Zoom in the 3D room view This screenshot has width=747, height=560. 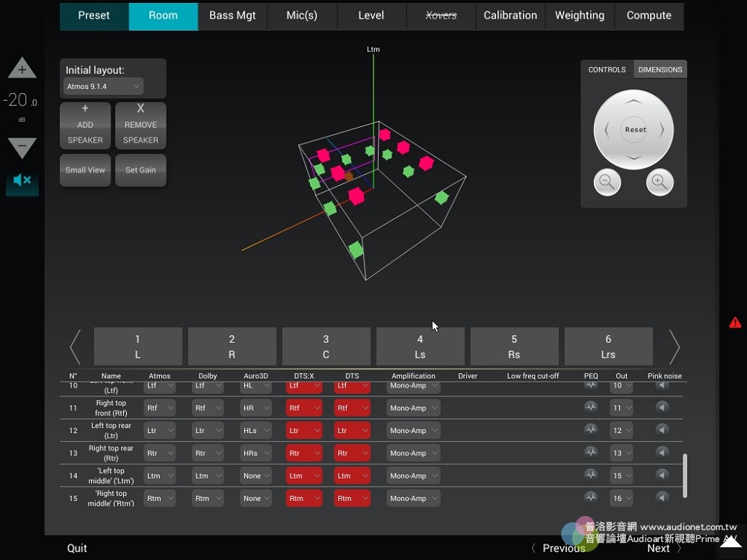pos(660,182)
